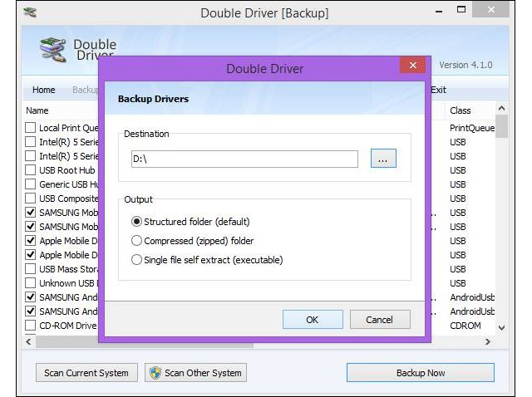
Task: Check the Unknown USB device checkbox
Action: click(x=31, y=283)
